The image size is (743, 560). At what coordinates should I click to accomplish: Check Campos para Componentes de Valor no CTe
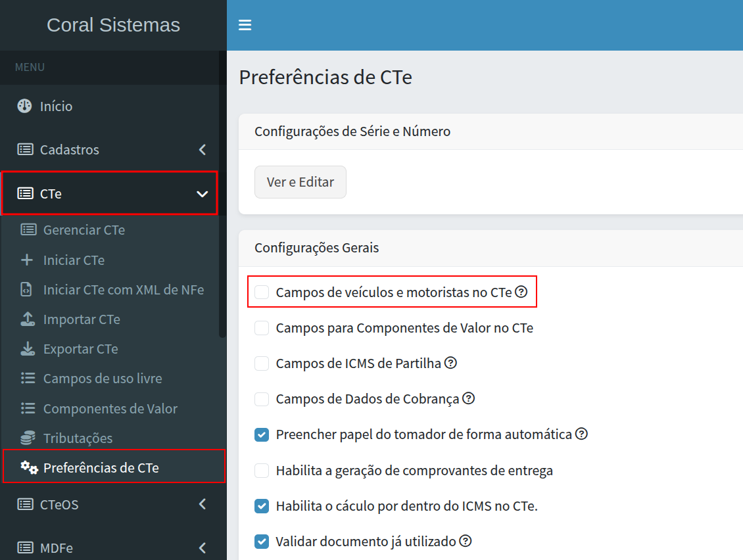click(262, 328)
